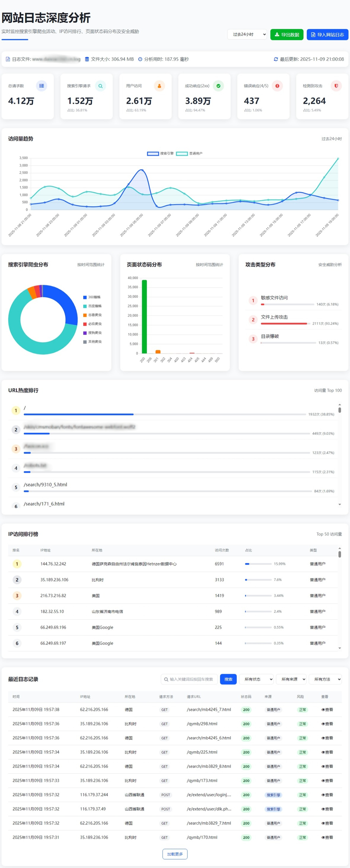
Task: Click the green success response checkmark icon
Action: tap(218, 86)
